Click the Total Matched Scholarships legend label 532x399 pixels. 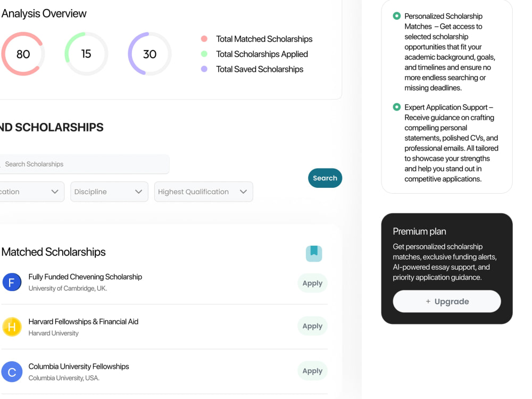(x=264, y=39)
